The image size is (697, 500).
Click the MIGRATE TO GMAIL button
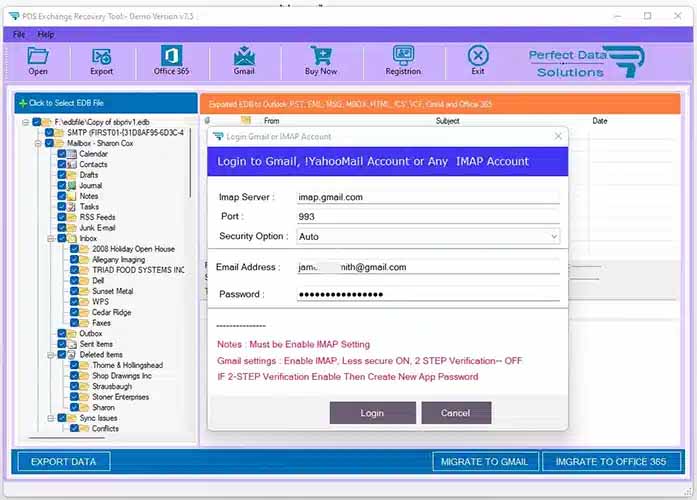click(485, 462)
